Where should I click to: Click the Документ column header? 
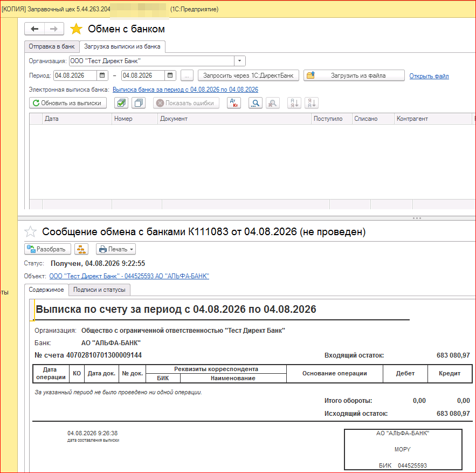[234, 119]
